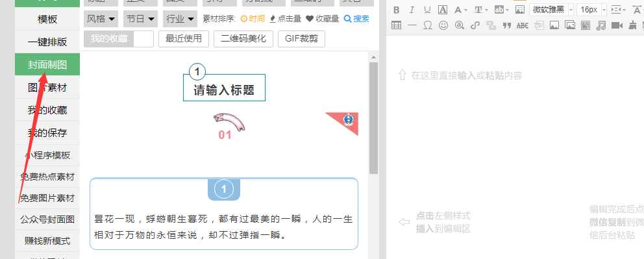
Task: Click the Omega special character icon
Action: click(x=428, y=25)
